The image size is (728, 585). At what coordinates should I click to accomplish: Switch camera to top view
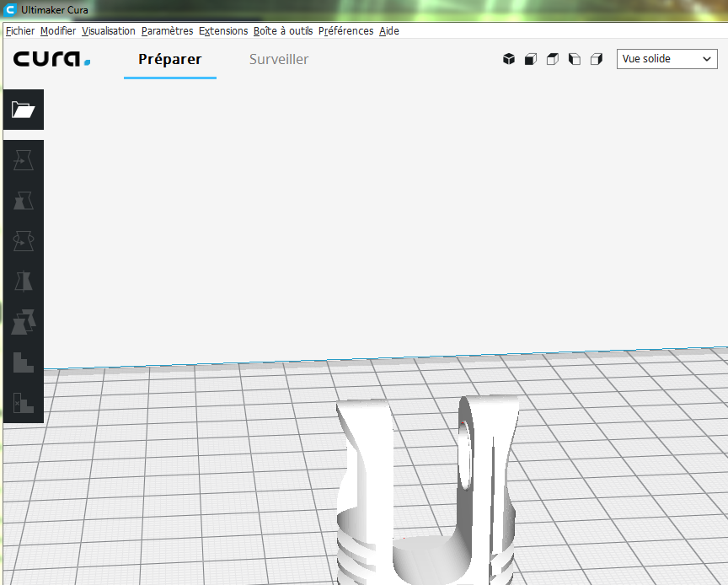pos(553,59)
